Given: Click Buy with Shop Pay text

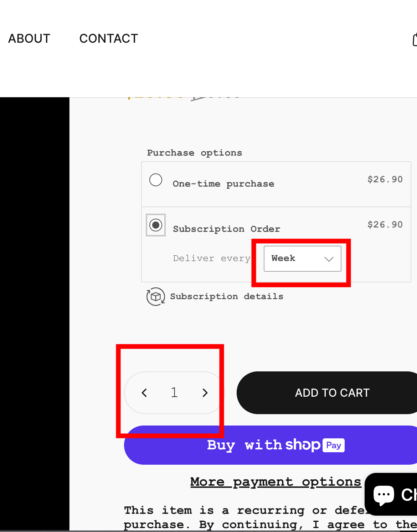Looking at the screenshot, I should (264, 445).
